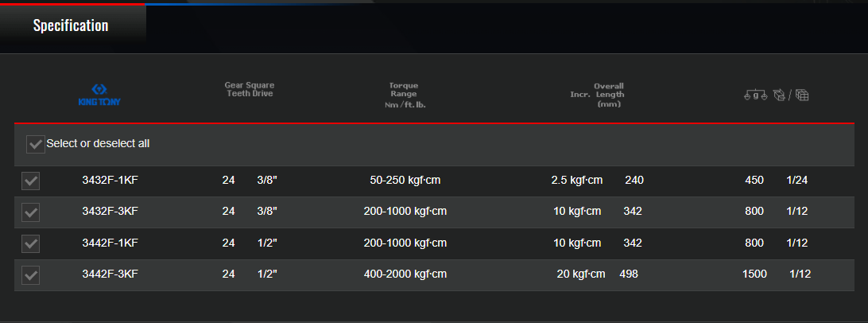Click the Torque Range column header

tap(405, 95)
